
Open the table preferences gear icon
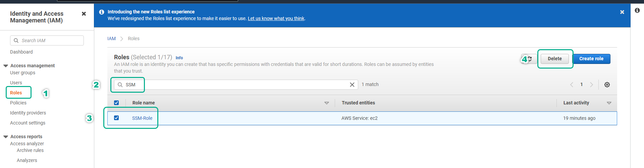click(607, 85)
